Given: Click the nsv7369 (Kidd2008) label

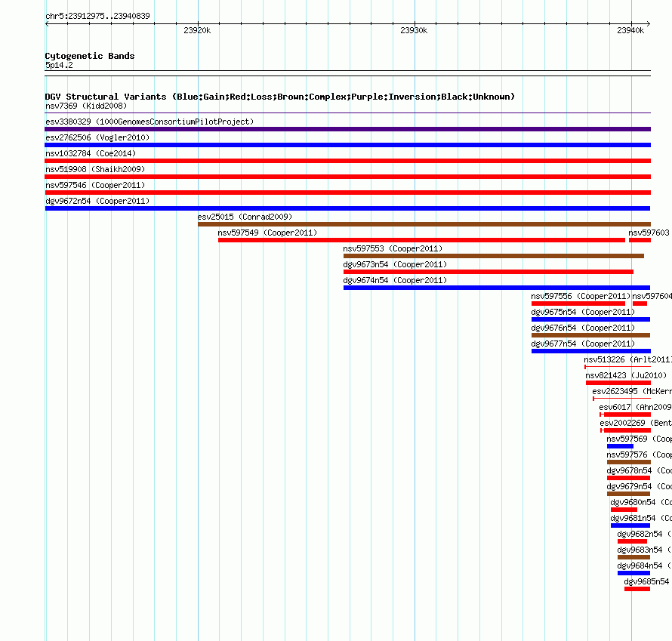Looking at the screenshot, I should click(x=86, y=106).
